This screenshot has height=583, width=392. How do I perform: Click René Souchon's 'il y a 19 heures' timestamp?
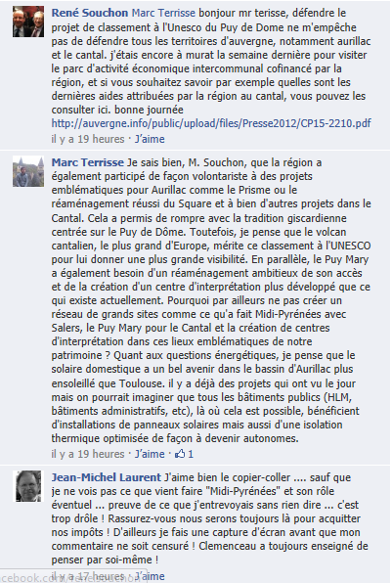(88, 139)
